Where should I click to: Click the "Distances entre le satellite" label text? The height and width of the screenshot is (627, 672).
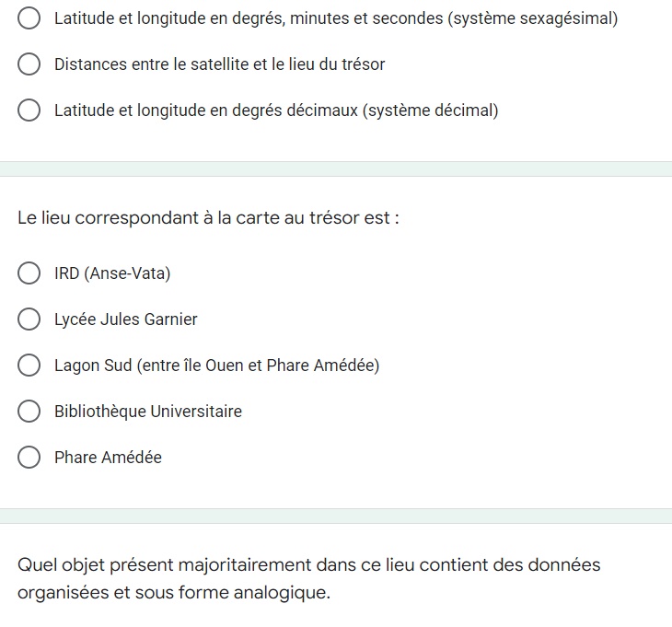tap(219, 64)
